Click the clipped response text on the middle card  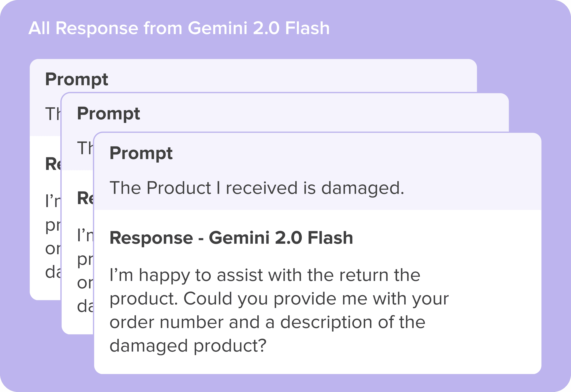[x=85, y=271]
